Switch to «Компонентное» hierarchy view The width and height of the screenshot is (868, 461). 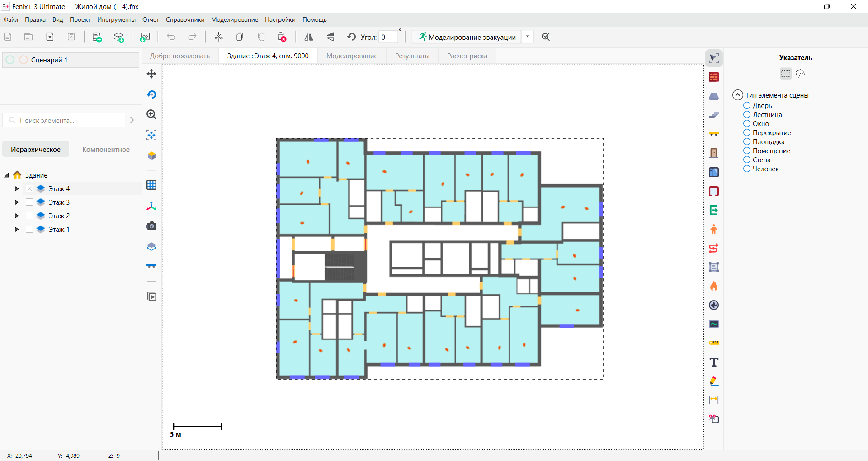click(105, 149)
